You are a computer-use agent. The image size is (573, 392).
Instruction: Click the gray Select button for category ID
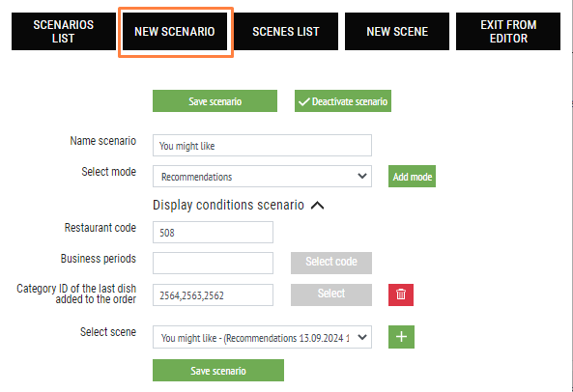click(x=331, y=294)
